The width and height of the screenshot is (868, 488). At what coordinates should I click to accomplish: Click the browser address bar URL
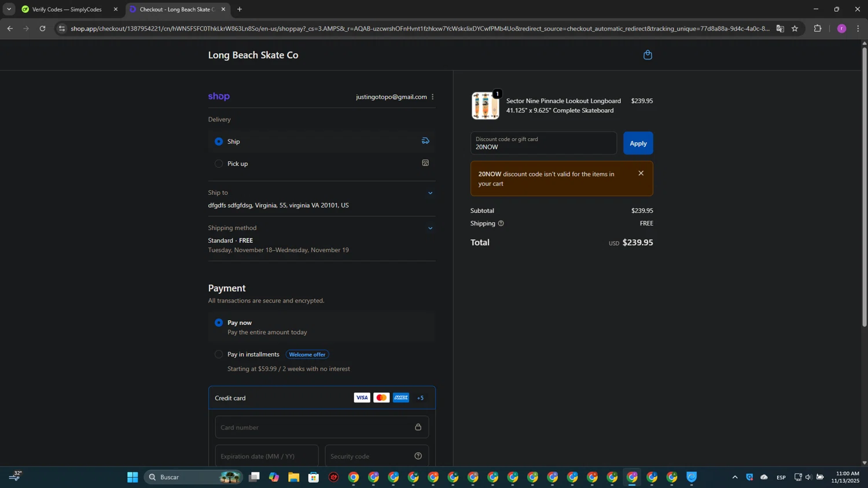(x=420, y=28)
